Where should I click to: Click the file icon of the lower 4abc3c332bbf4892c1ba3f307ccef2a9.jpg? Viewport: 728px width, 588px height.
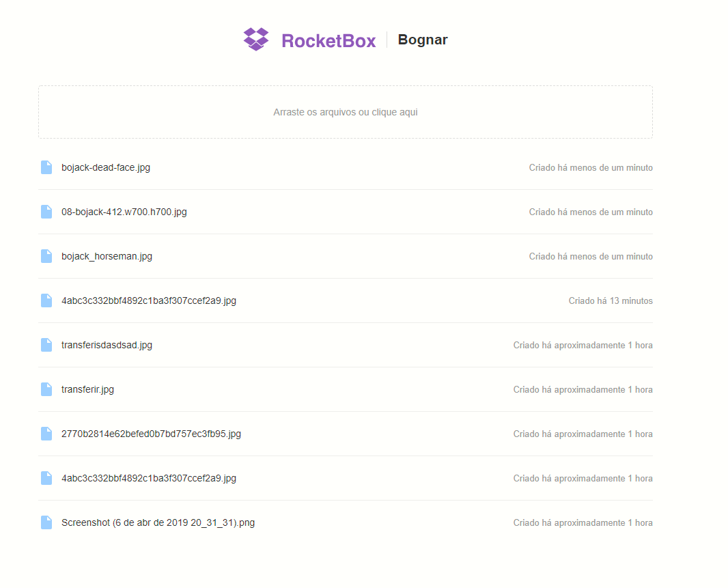[x=46, y=478]
